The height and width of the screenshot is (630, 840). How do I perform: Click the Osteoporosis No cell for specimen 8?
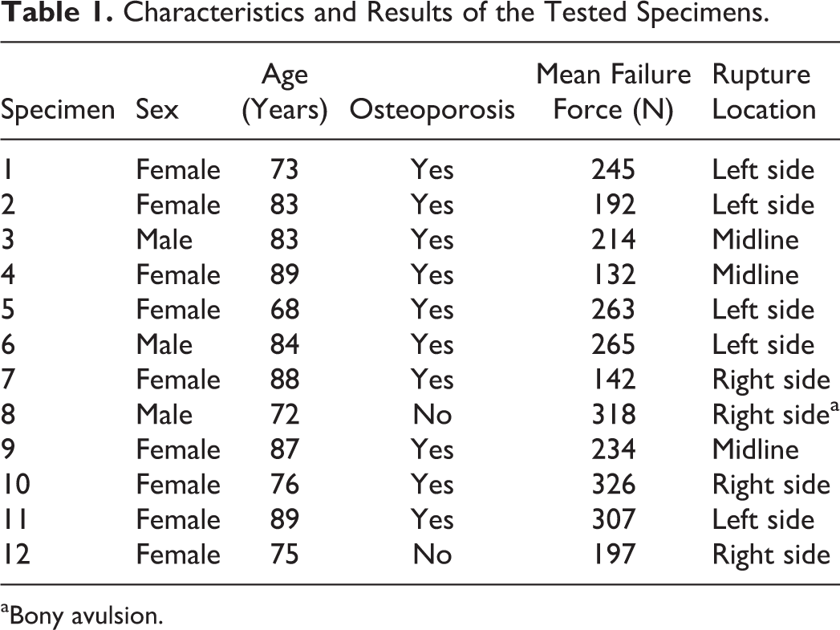[432, 415]
